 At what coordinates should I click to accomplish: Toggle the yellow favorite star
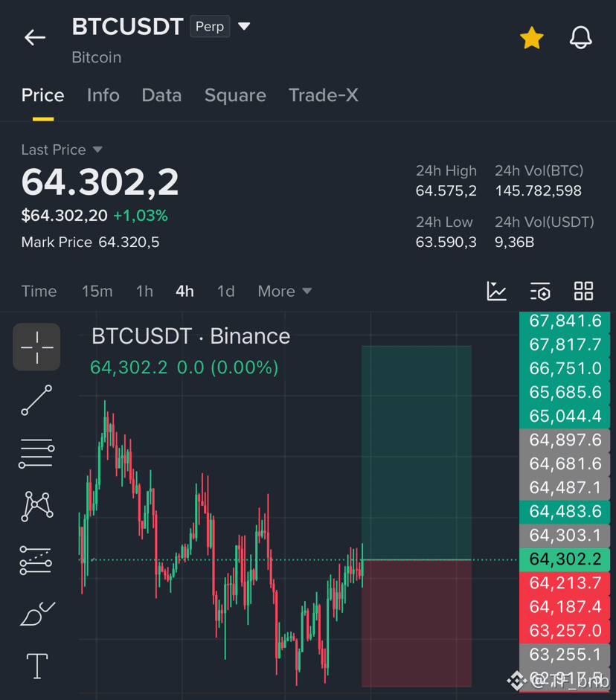[x=532, y=37]
